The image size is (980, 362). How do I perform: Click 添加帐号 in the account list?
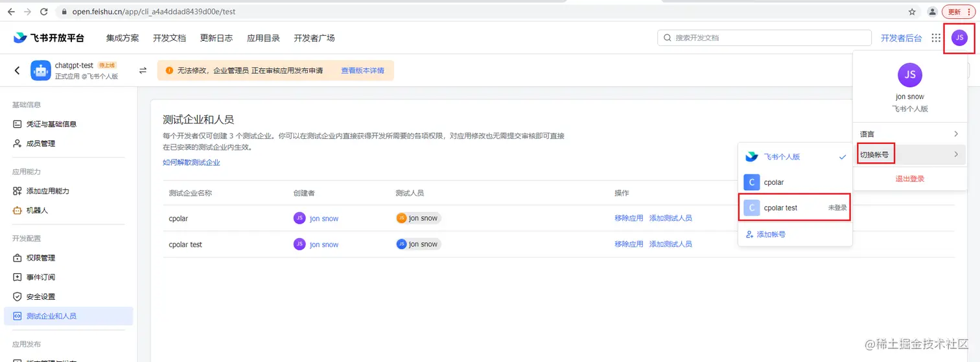[766, 234]
